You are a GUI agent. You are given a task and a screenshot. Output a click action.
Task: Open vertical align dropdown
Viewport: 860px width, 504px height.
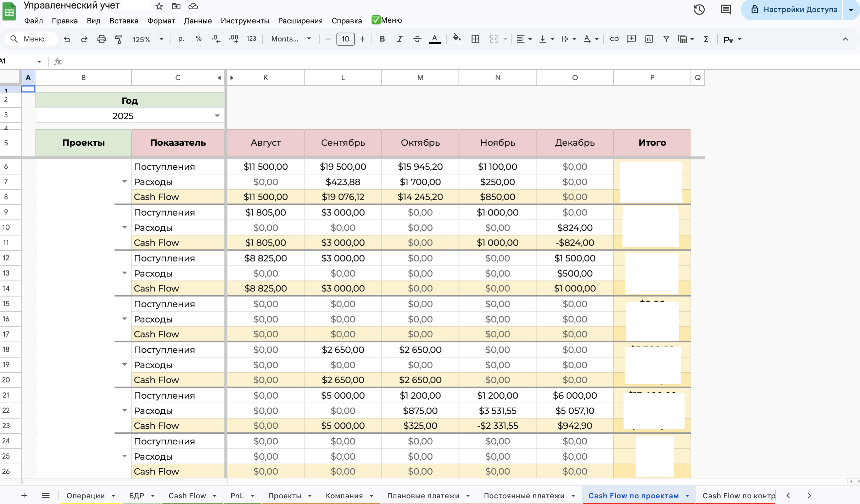(546, 39)
